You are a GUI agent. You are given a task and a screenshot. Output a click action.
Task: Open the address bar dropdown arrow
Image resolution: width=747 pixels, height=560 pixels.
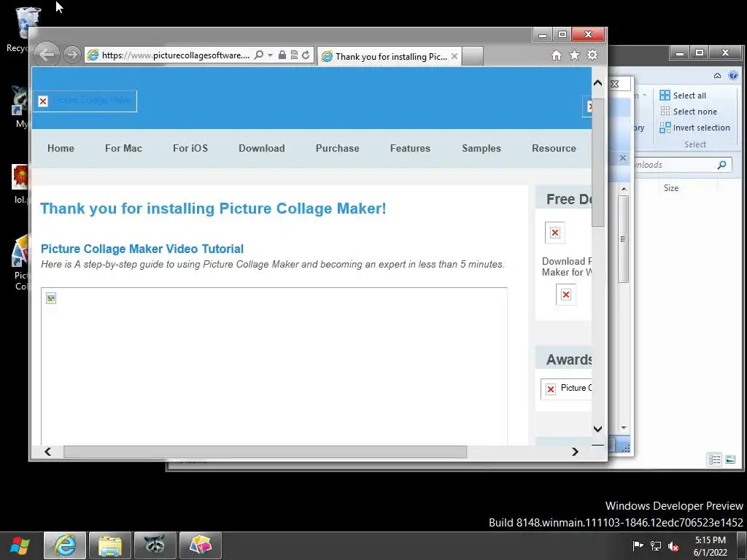pos(270,55)
